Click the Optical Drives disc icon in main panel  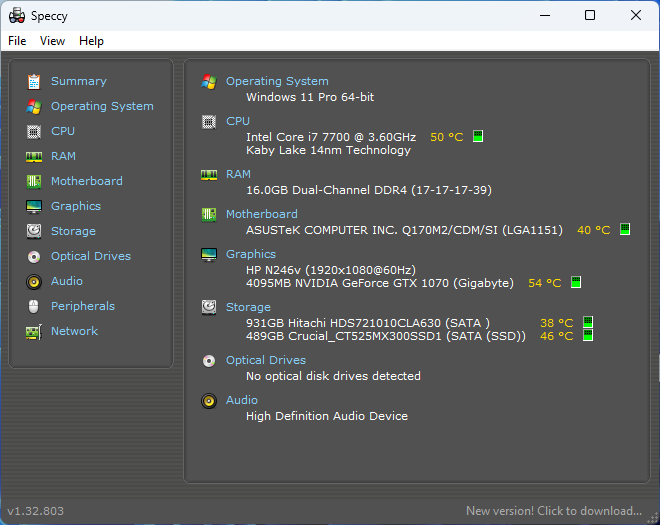pos(209,361)
